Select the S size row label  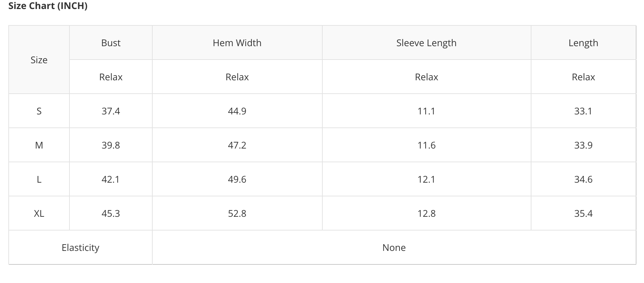pos(39,111)
